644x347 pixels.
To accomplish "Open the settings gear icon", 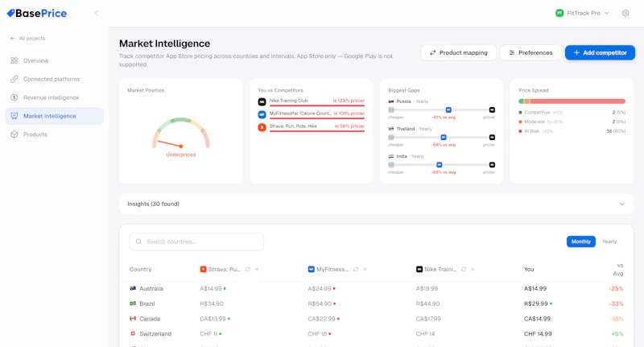I will pos(625,13).
